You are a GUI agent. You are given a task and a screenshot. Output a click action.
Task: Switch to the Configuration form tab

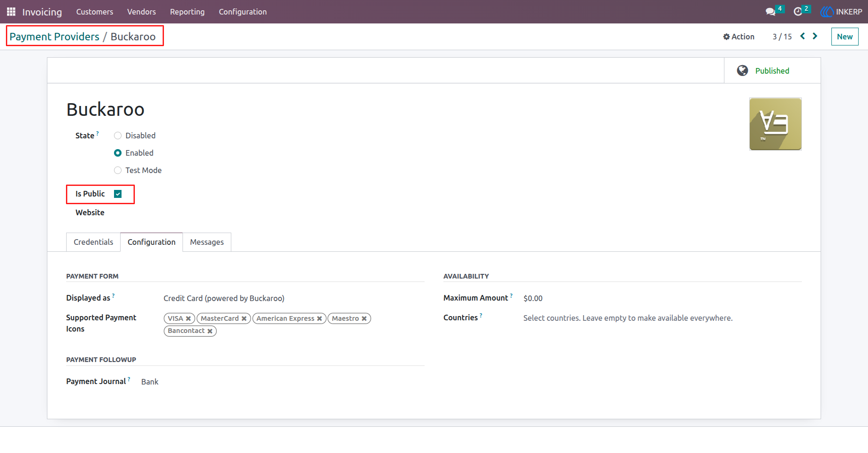(x=152, y=242)
